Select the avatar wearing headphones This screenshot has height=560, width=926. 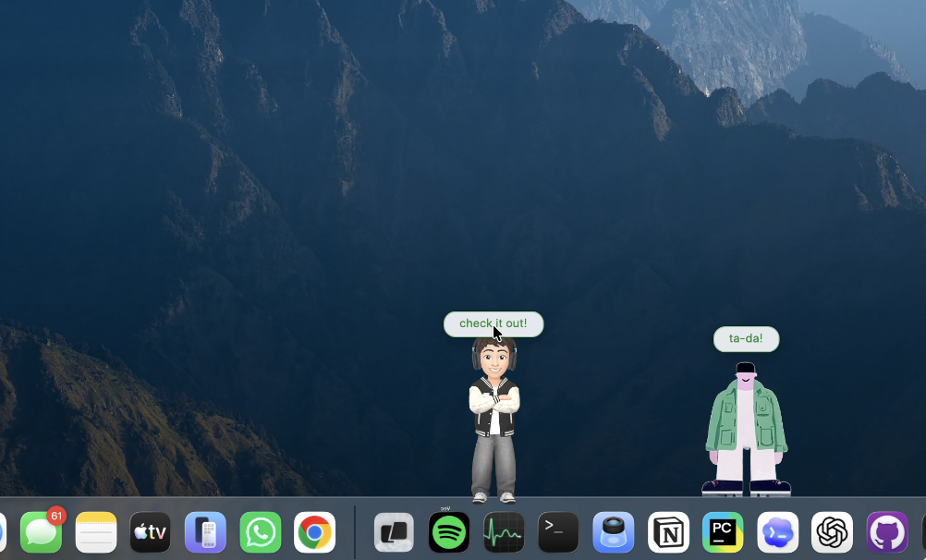click(x=493, y=416)
